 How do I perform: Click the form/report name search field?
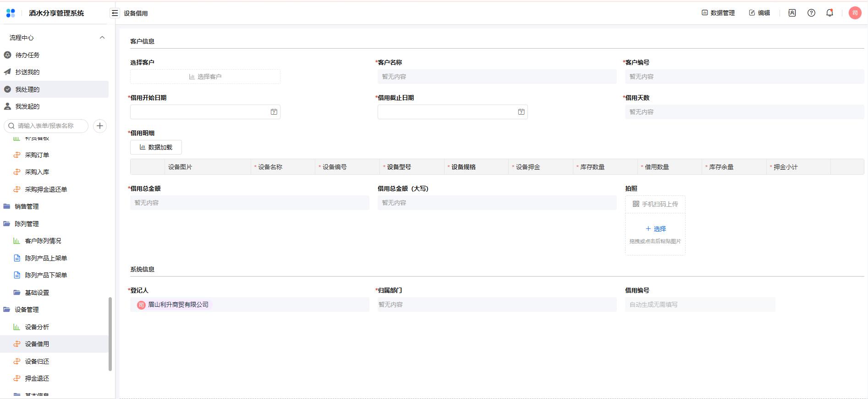(46, 126)
